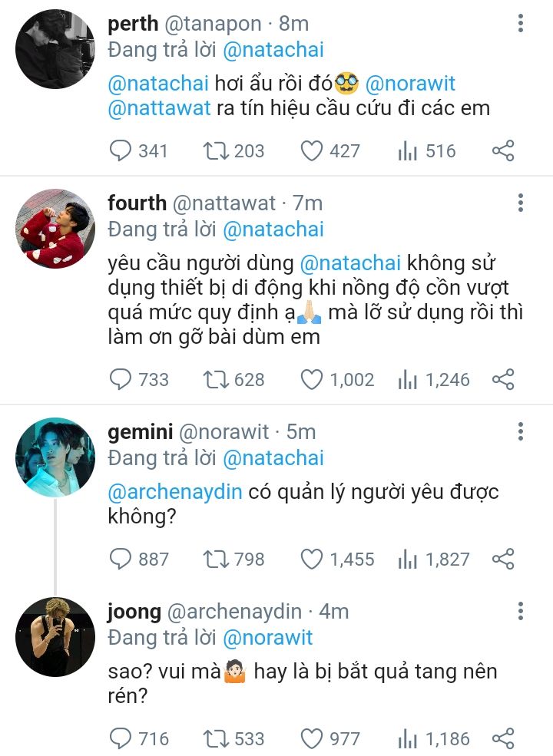Open three-dot menu on joong's tweet
This screenshot has width=553, height=756.
[520, 611]
